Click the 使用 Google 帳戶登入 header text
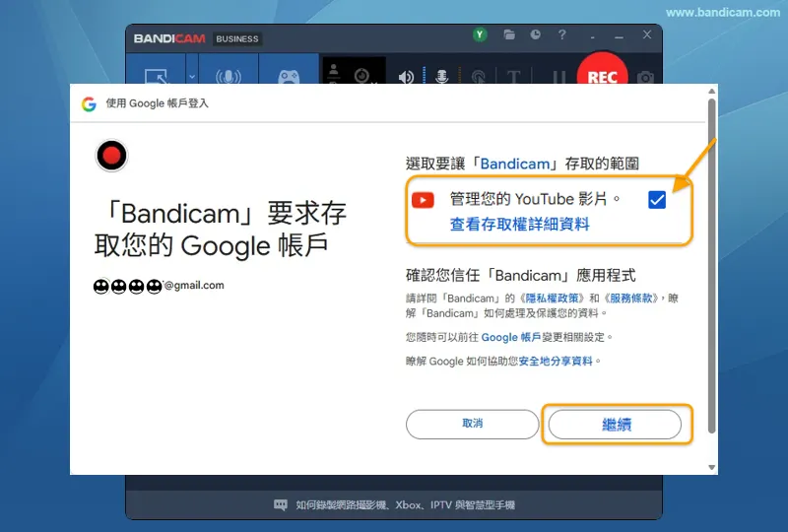The image size is (788, 532). [x=157, y=103]
